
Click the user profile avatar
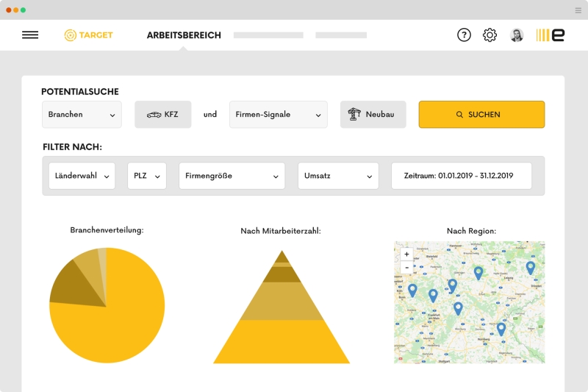coord(517,35)
